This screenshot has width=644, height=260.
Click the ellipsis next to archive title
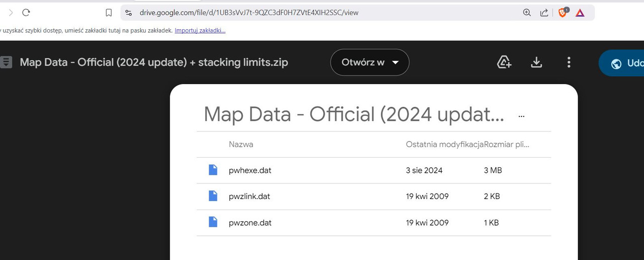point(522,116)
